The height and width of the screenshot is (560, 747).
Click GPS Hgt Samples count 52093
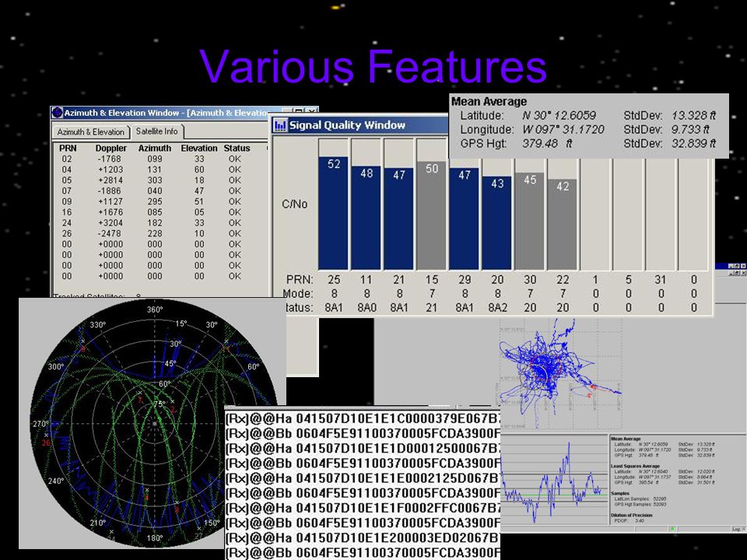click(x=660, y=504)
